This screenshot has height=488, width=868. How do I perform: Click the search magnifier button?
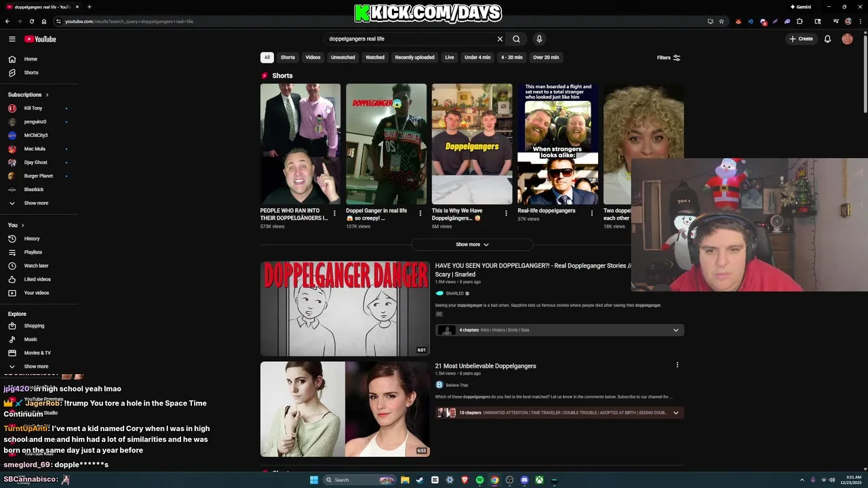(516, 39)
